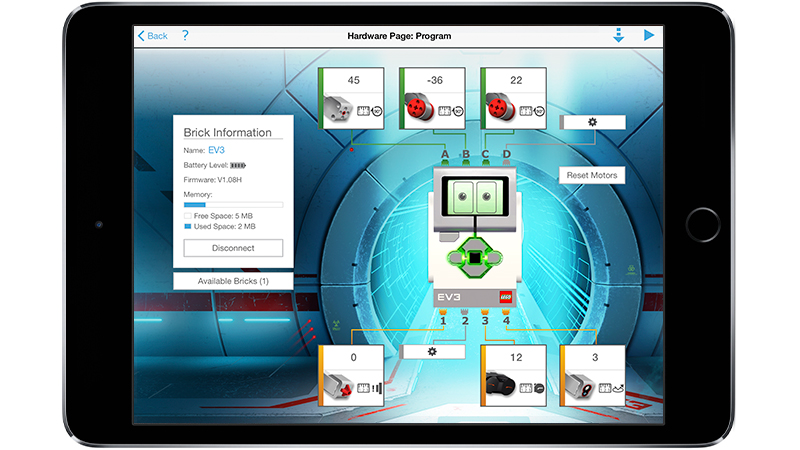The width and height of the screenshot is (800, 450).
Task: Select the touch sensor card showing 0
Action: pyautogui.click(x=351, y=376)
